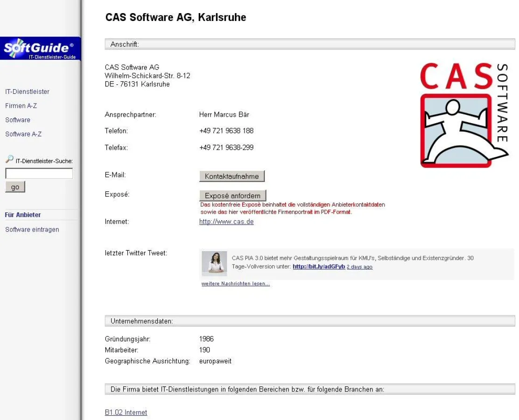This screenshot has width=519, height=420.
Task: Click the SoftGuide logo
Action: coord(40,49)
